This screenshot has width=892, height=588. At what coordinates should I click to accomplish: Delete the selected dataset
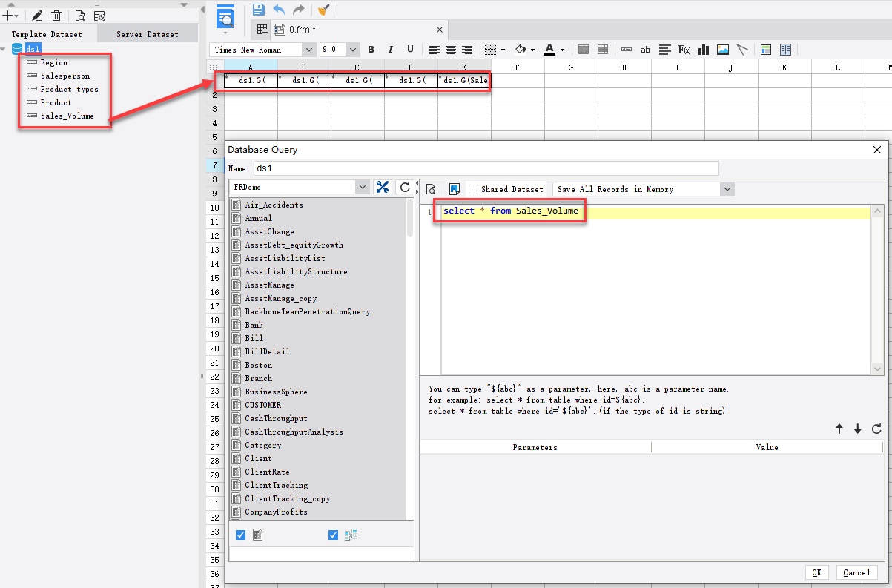[56, 15]
